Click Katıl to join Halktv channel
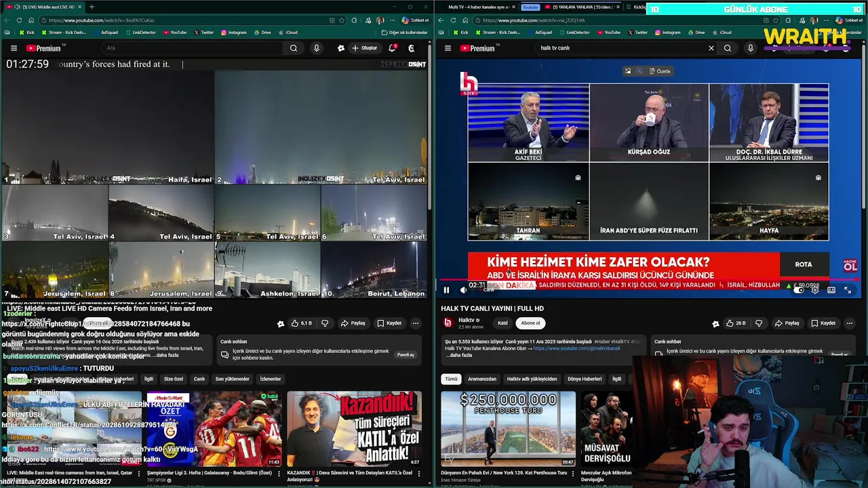The width and height of the screenshot is (868, 488). (x=502, y=323)
